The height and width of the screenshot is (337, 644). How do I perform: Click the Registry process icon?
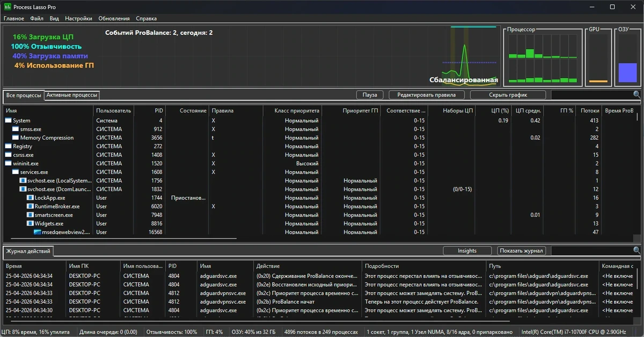coord(8,146)
